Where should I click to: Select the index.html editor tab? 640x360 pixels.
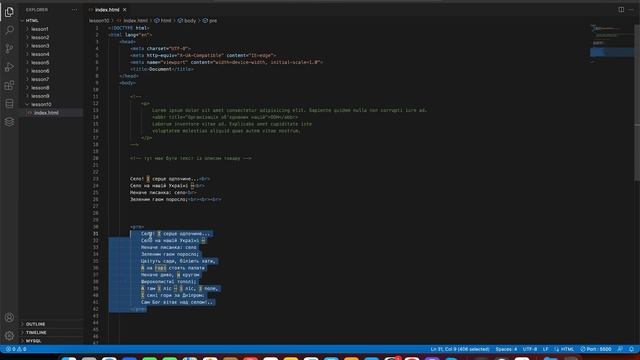coord(107,10)
